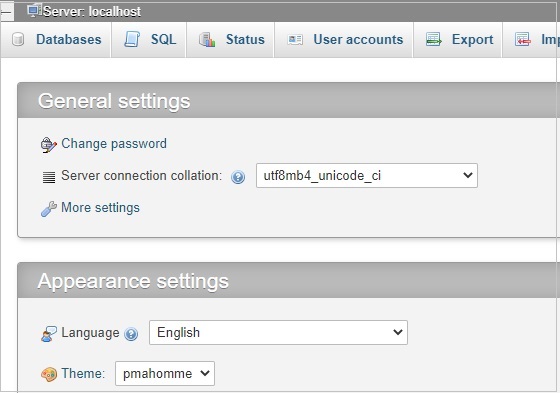Click the Server connection collation label

(x=142, y=176)
